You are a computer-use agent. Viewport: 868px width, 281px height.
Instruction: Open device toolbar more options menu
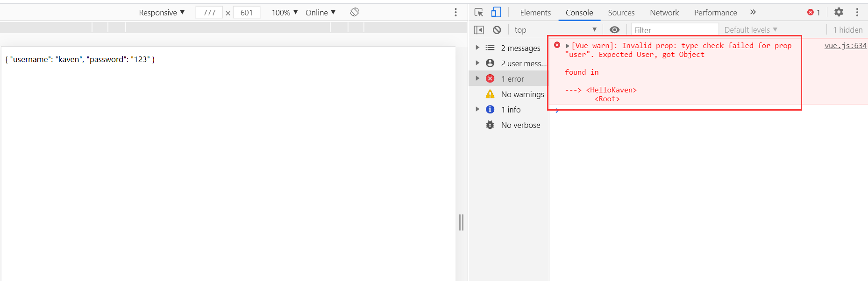click(456, 13)
